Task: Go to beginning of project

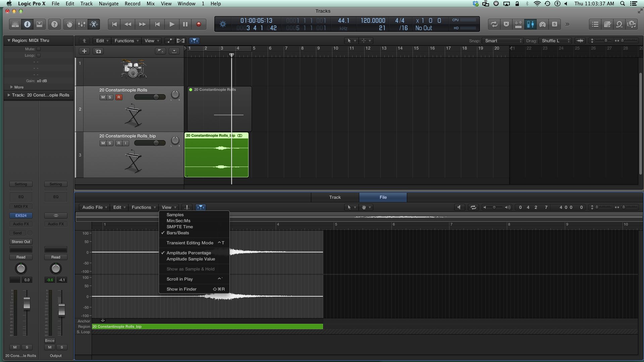Action: click(114, 24)
